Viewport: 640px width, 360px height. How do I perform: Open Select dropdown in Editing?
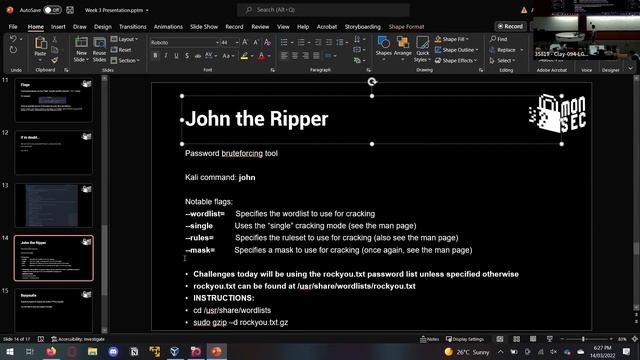click(x=502, y=60)
